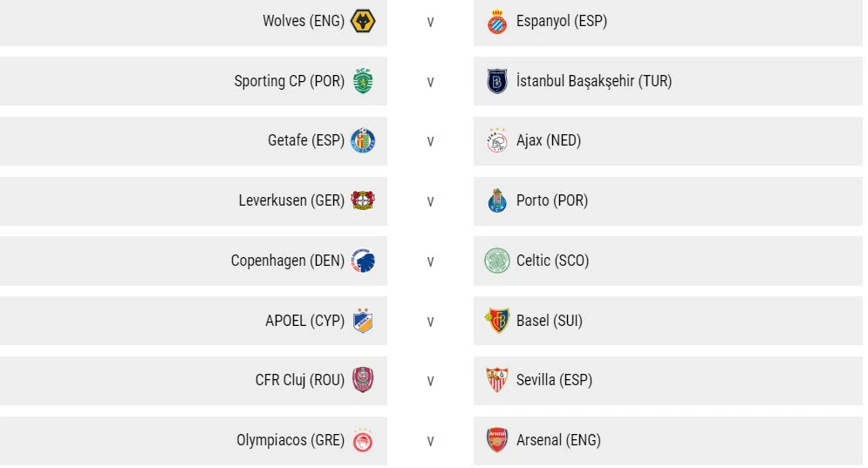Open the CFR Cluj club badge
Screen dimensions: 868x468
tap(363, 380)
